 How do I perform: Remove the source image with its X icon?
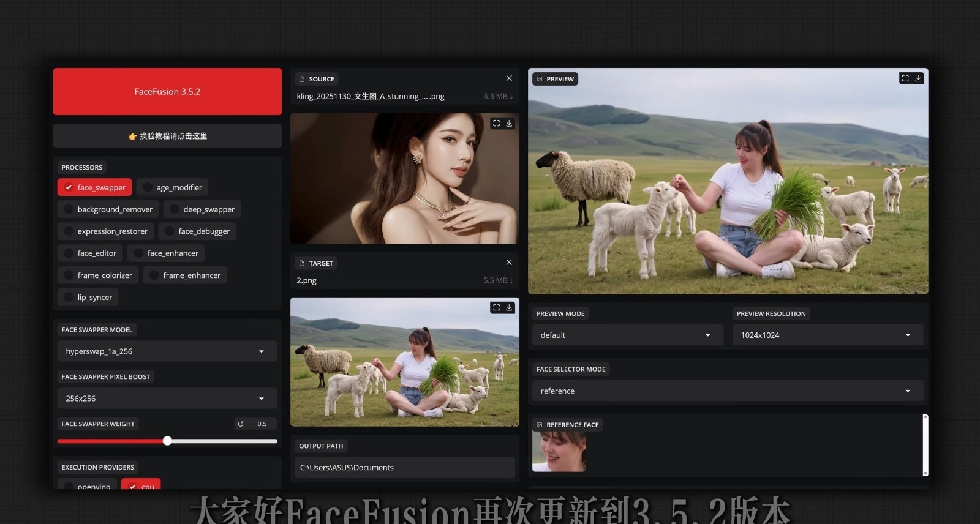tap(509, 78)
